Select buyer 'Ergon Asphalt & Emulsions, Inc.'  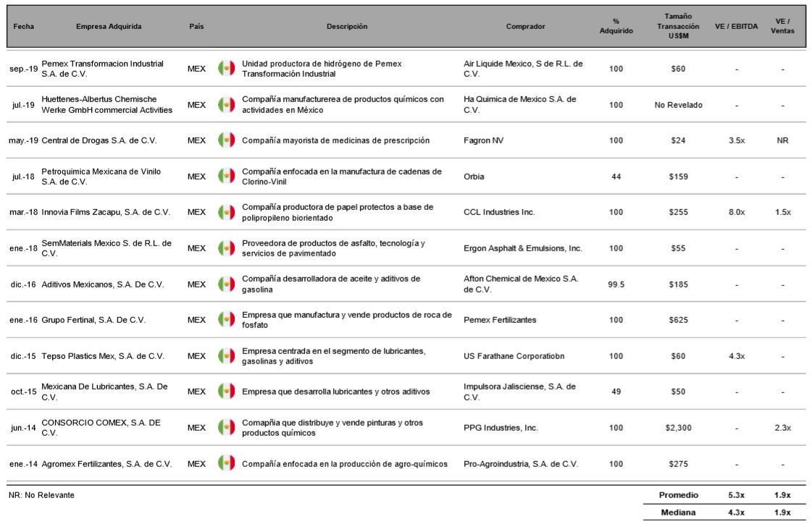pos(523,248)
